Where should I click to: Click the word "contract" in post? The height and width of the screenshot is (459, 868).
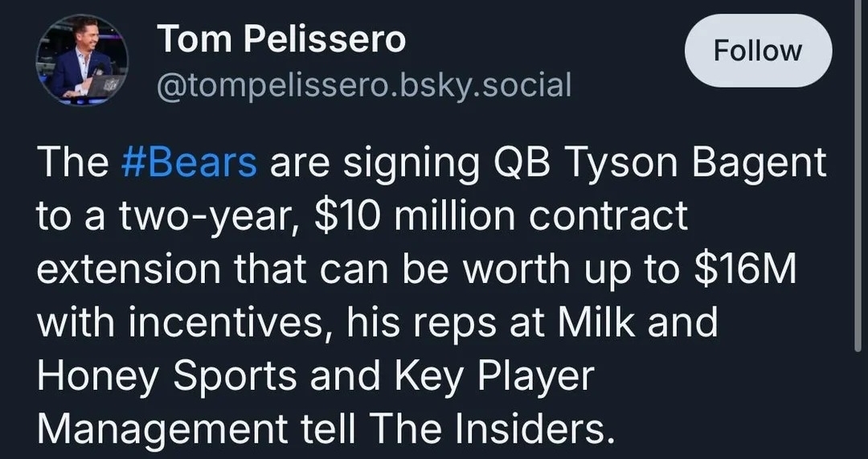[x=608, y=218]
